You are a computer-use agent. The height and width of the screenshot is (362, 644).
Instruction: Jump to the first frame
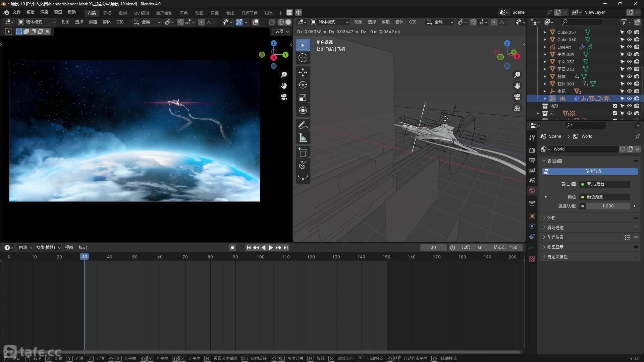pyautogui.click(x=249, y=248)
